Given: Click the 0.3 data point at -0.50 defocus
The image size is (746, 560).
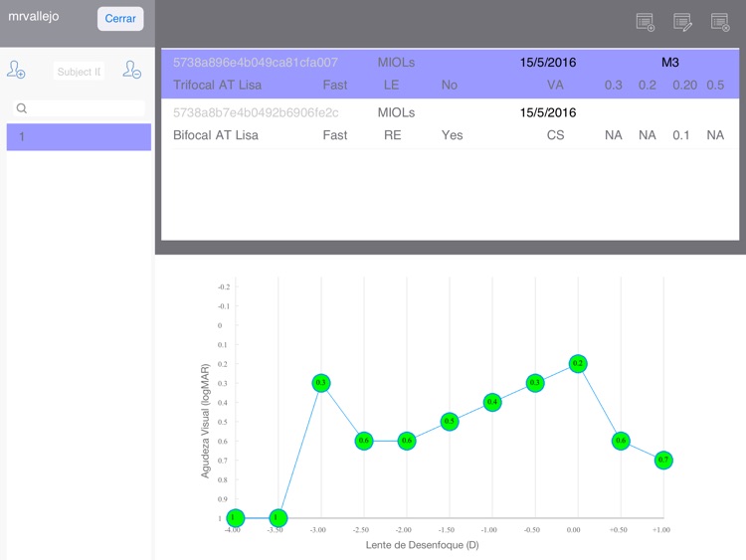Looking at the screenshot, I should tap(535, 383).
